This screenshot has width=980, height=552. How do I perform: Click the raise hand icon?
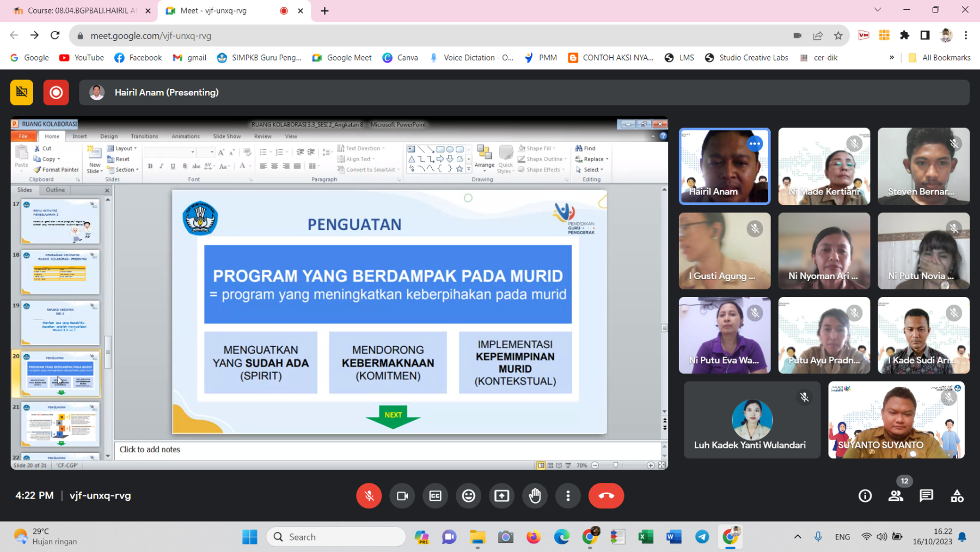pos(535,495)
